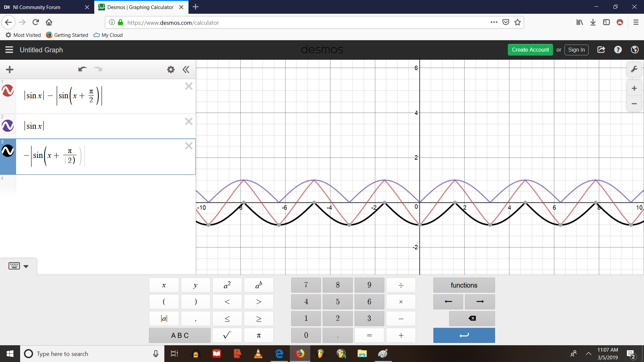The width and height of the screenshot is (644, 362).
Task: Zoom in on the graph
Action: tap(634, 88)
